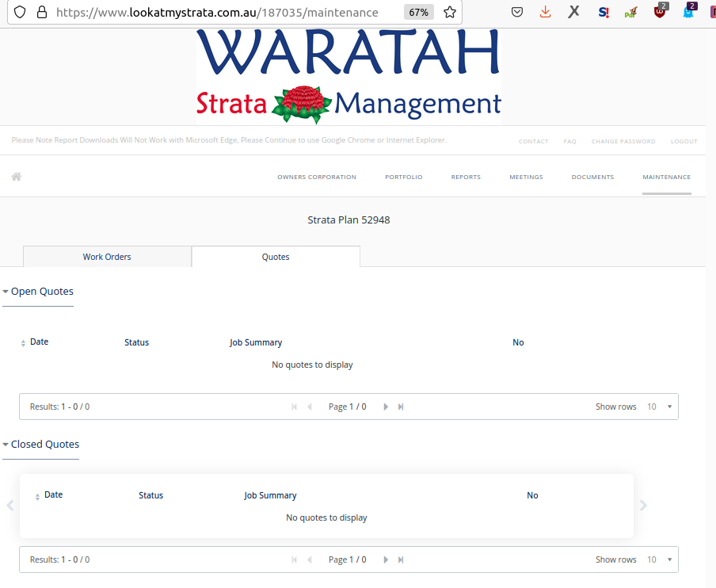The width and height of the screenshot is (716, 588).
Task: Click the shield tracking protection icon
Action: coord(20,12)
